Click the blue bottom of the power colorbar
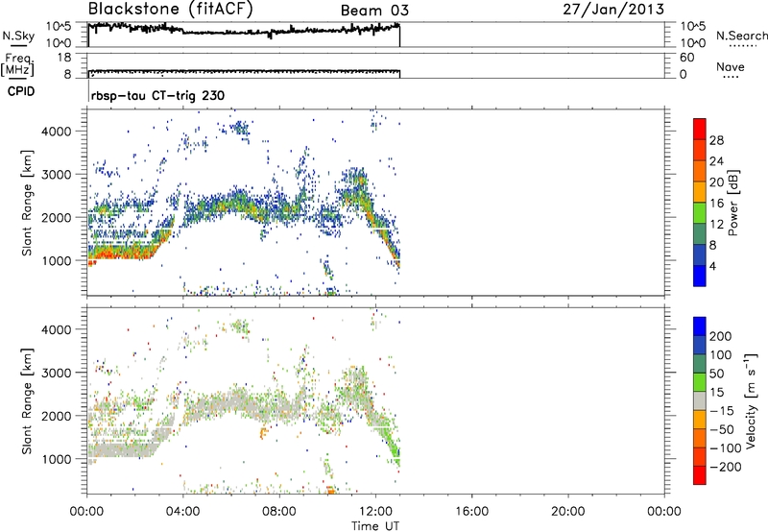Image resolution: width=768 pixels, height=532 pixels. coord(700,276)
